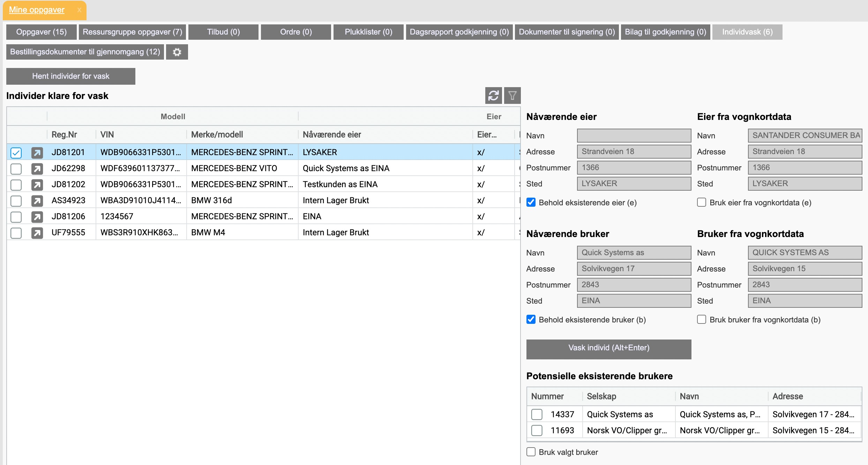Switch to the Oppgaver (15) tab

click(x=41, y=32)
